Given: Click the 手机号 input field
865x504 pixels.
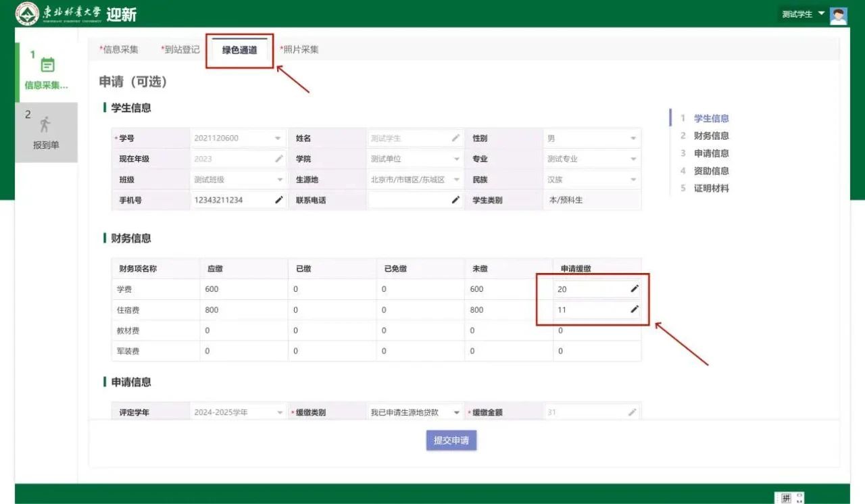Looking at the screenshot, I should point(231,200).
